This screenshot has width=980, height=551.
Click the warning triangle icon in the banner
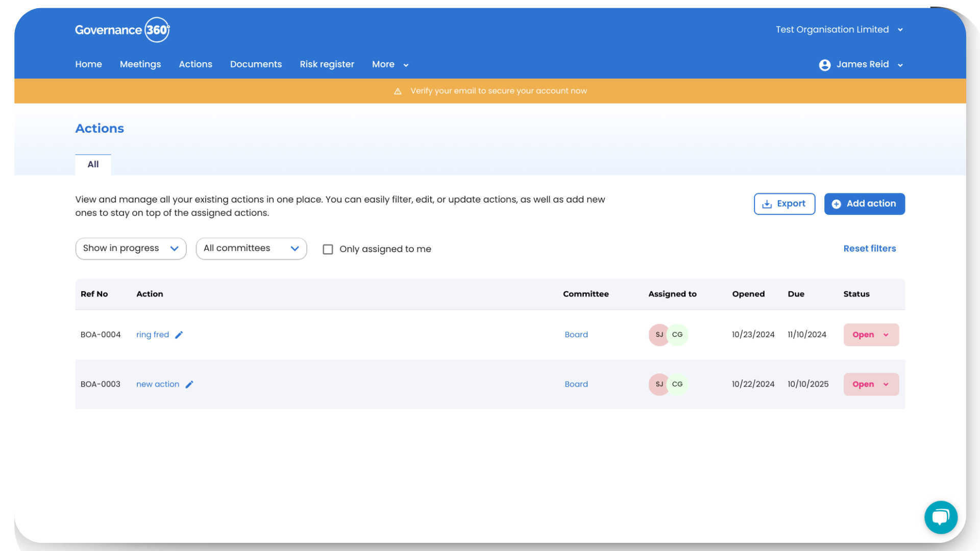[398, 91]
